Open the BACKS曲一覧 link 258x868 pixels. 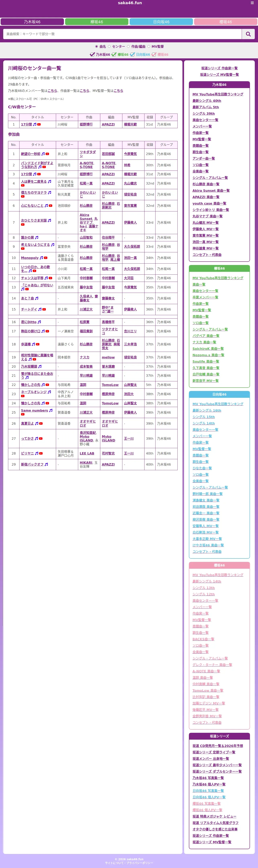click(x=203, y=639)
